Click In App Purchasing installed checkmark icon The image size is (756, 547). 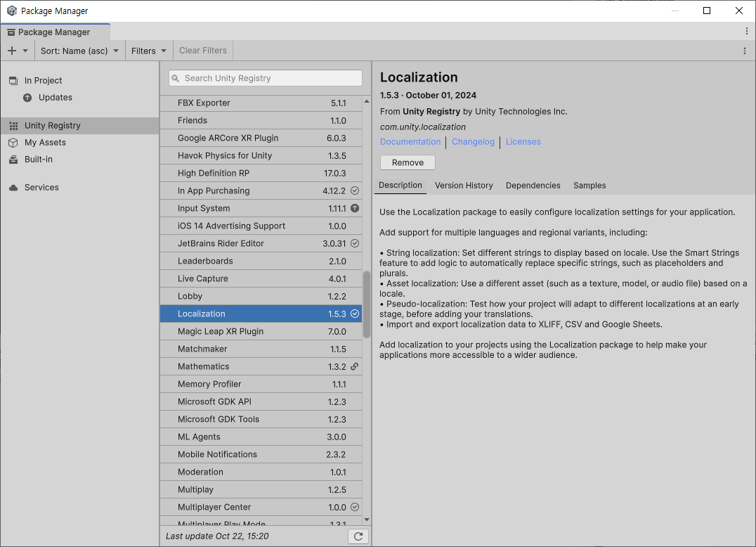(355, 191)
